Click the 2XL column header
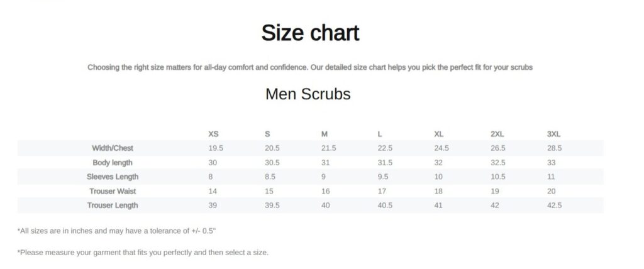Screen dimensions: 644x269 (x=497, y=134)
